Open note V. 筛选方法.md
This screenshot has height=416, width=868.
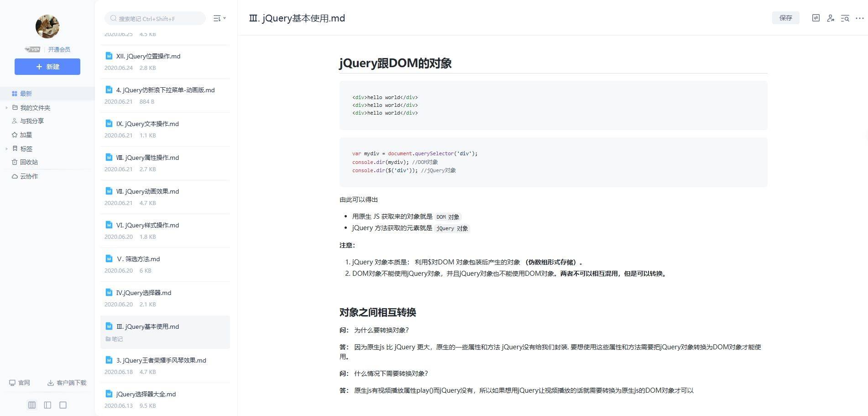(x=165, y=264)
